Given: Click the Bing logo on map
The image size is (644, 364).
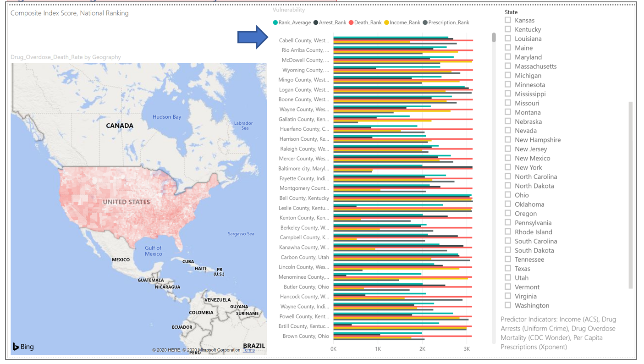Looking at the screenshot, I should 23,347.
